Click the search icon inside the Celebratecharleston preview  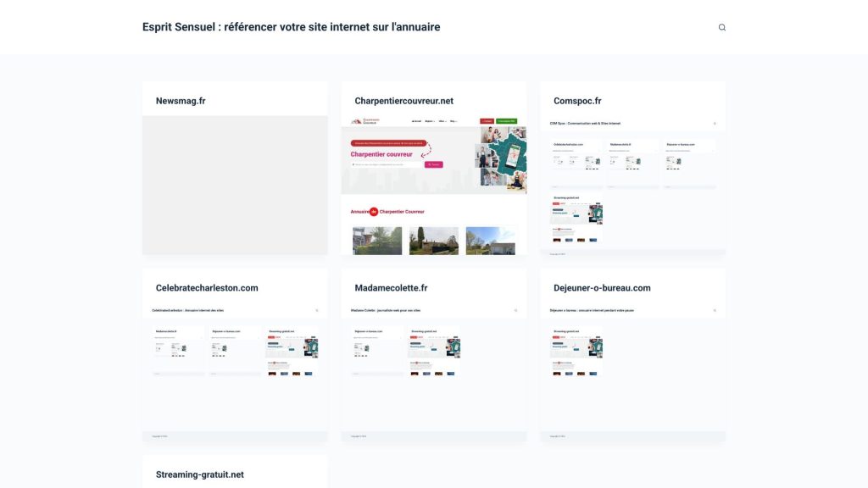317,310
